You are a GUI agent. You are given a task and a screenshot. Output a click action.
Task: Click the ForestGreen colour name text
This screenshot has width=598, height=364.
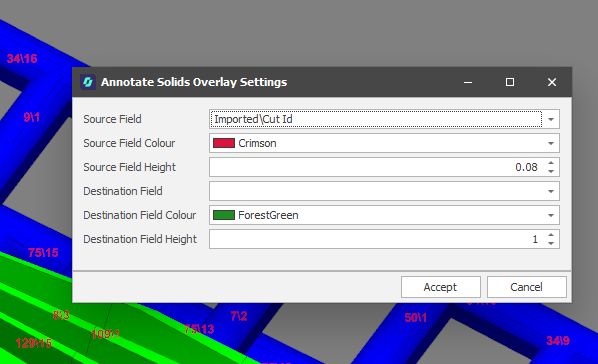click(268, 215)
